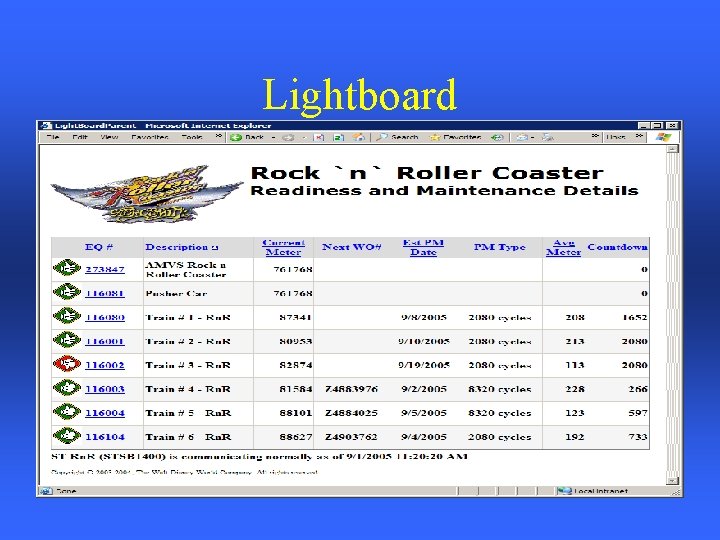Click the Done page icon in the status bar

(x=46, y=491)
